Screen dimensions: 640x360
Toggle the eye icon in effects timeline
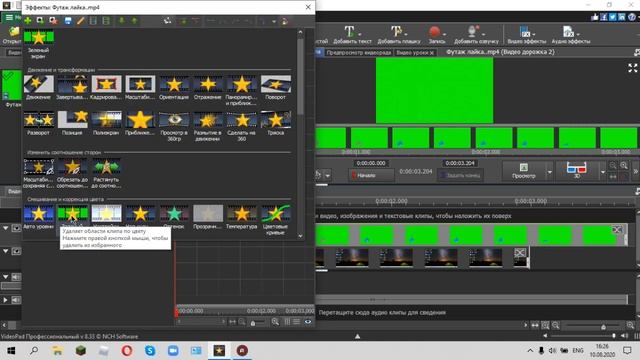click(x=308, y=322)
